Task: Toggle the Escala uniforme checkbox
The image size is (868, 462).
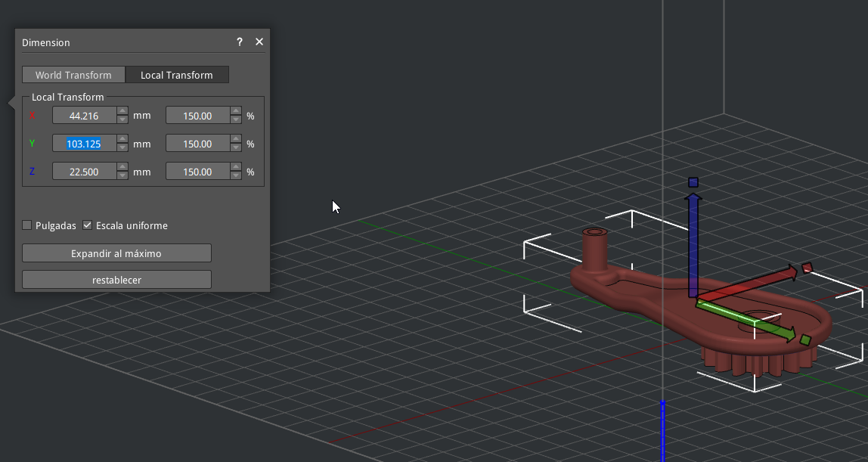Action: pyautogui.click(x=88, y=225)
